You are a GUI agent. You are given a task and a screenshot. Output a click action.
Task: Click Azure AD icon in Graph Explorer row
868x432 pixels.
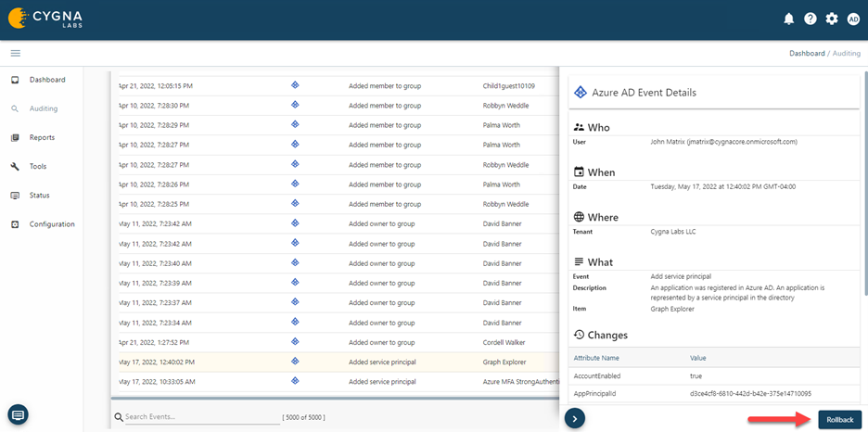point(295,362)
